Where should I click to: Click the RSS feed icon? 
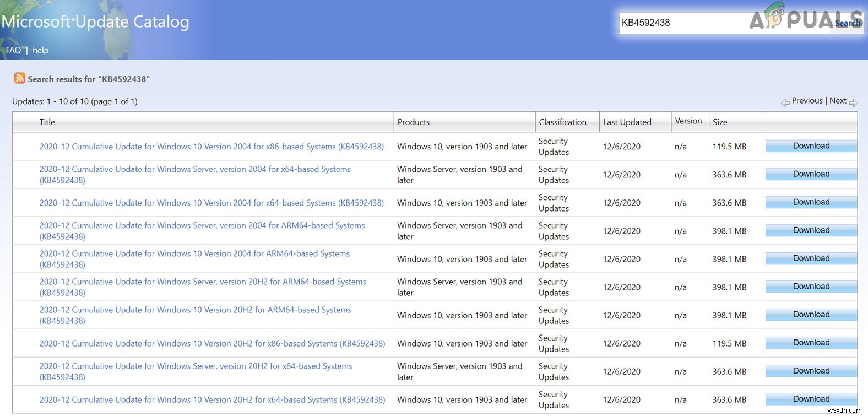click(x=20, y=78)
